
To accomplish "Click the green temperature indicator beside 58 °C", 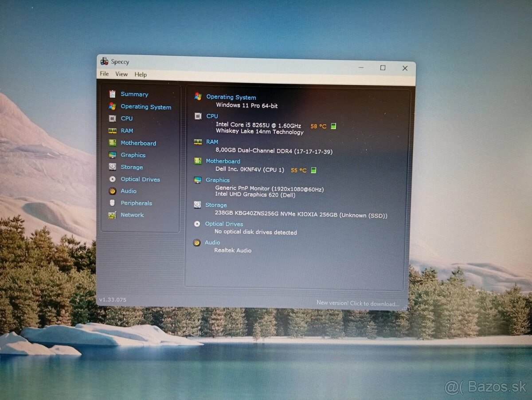I will click(x=333, y=126).
